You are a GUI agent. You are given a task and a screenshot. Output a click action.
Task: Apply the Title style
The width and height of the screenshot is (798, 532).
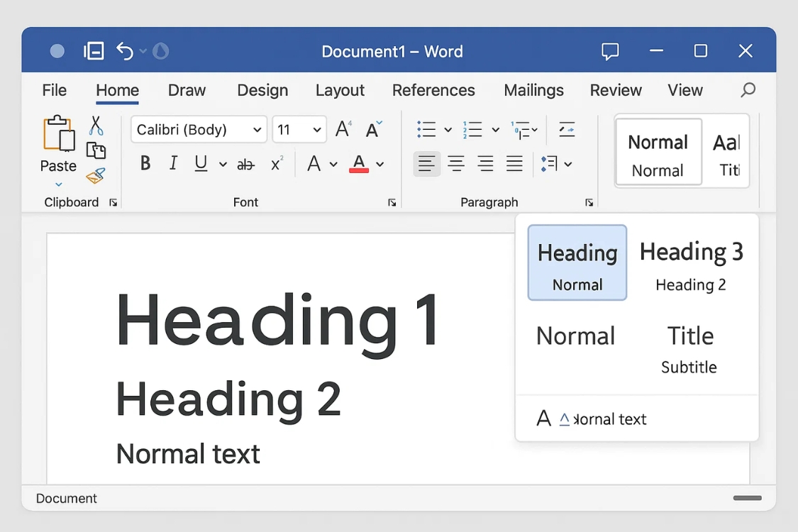[x=689, y=336]
